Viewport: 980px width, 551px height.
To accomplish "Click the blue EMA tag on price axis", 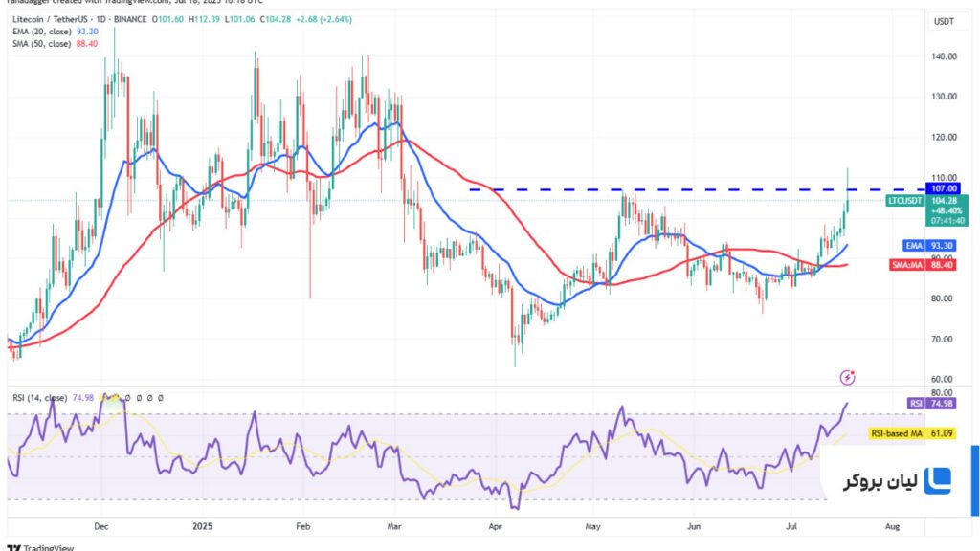I will pos(914,246).
